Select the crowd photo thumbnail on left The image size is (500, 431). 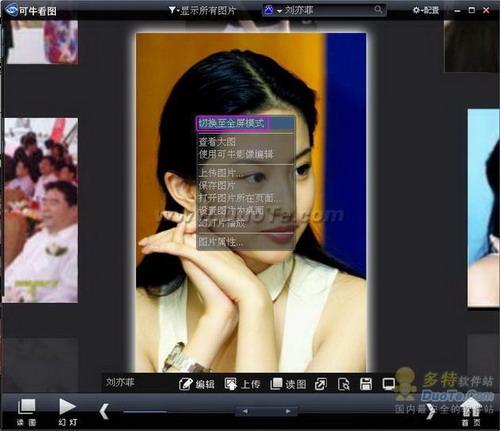41,210
